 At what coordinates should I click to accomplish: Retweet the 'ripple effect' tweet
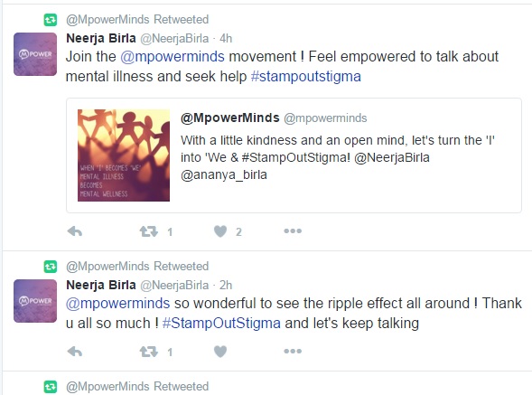coord(149,352)
